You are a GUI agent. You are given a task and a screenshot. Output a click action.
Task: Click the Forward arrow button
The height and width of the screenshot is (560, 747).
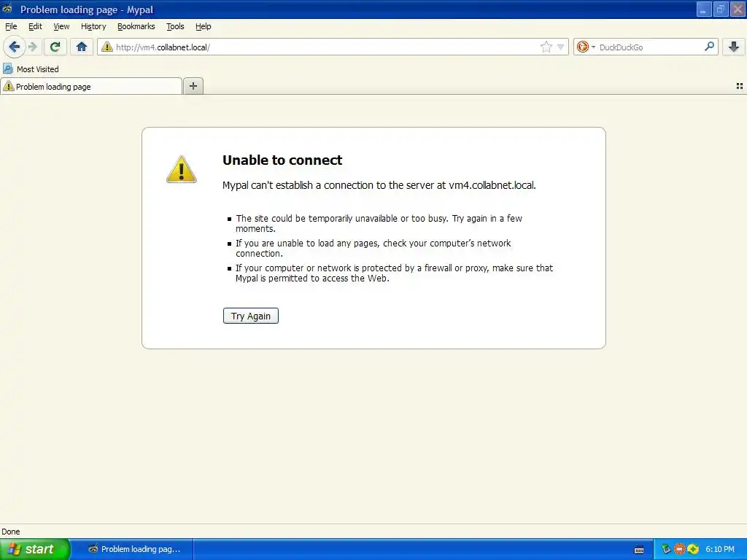tap(33, 47)
